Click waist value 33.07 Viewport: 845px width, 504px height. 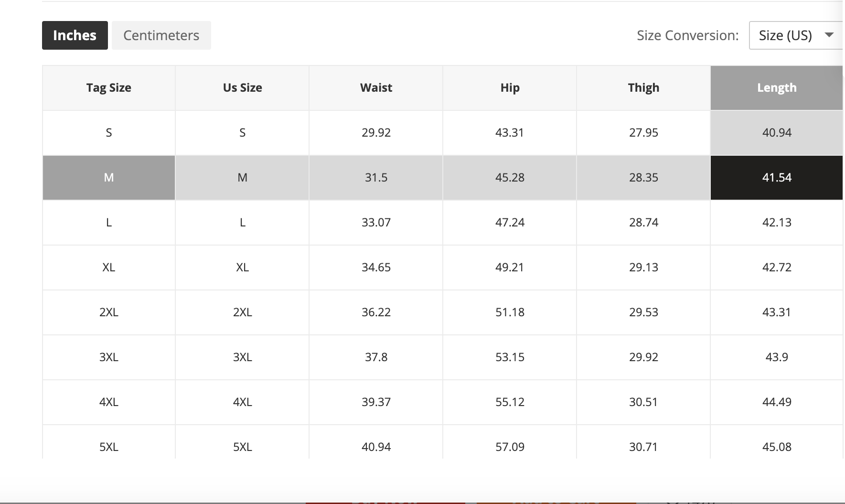click(376, 223)
